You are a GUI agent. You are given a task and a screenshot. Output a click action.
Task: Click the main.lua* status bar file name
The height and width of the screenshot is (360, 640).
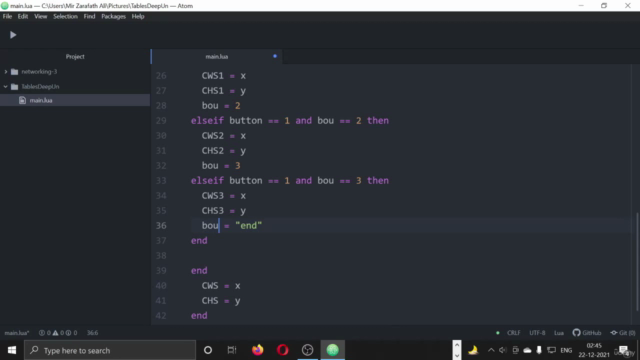17,333
